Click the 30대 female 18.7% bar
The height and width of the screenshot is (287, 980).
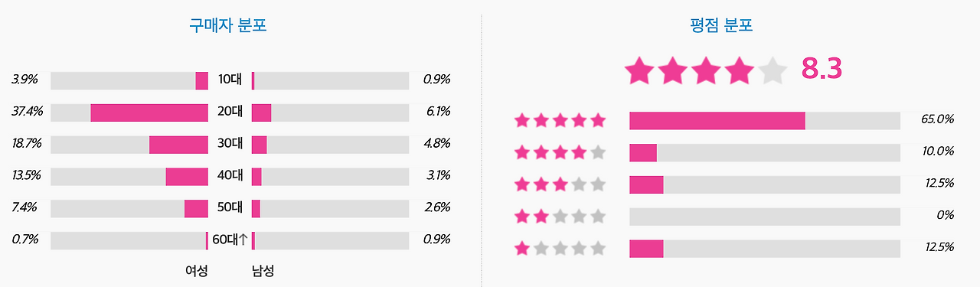(x=129, y=145)
